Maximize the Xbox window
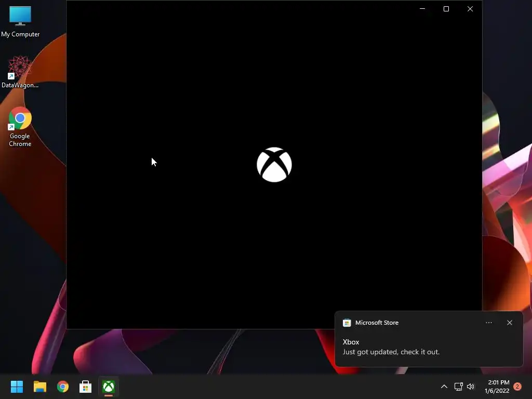 (x=446, y=9)
